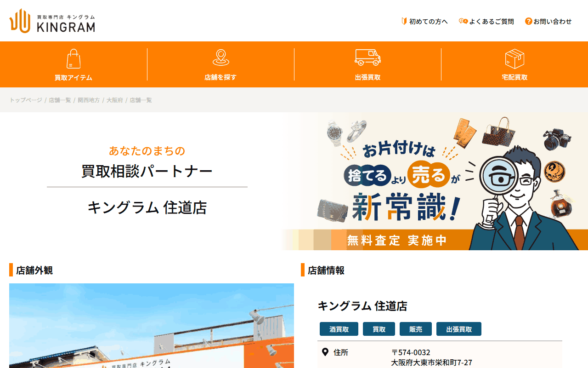Click the blue 出張買取 tag button
This screenshot has height=368, width=588.
[x=459, y=329]
